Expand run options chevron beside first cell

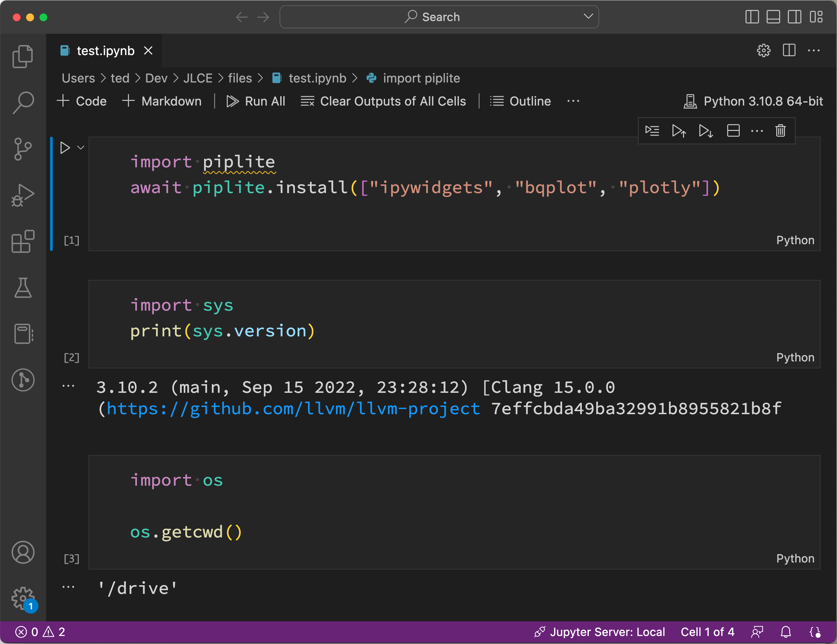click(80, 148)
